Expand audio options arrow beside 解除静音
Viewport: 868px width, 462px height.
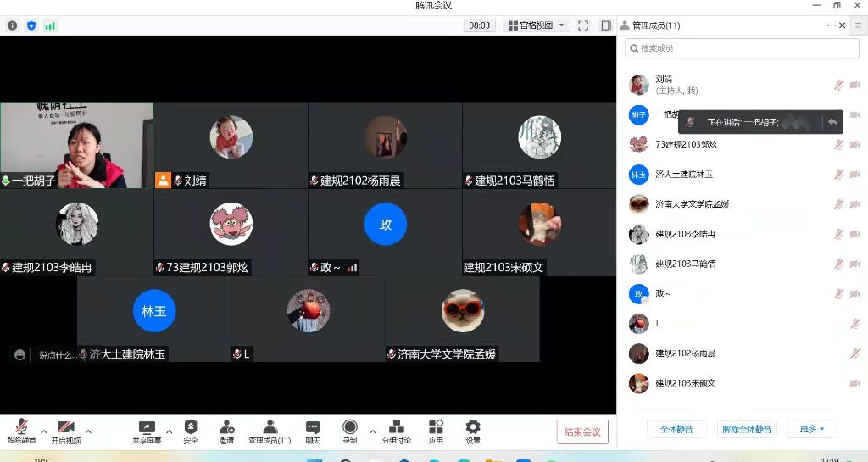pos(43,431)
